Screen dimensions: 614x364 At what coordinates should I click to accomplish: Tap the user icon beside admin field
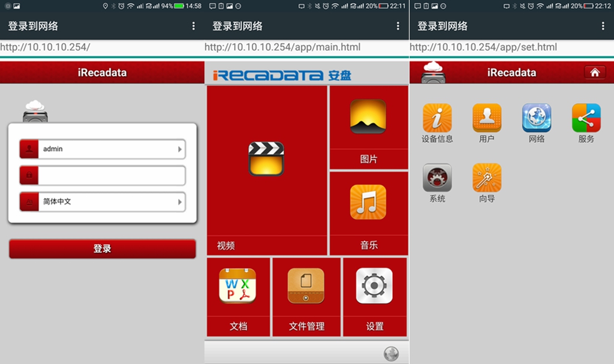[x=29, y=149]
